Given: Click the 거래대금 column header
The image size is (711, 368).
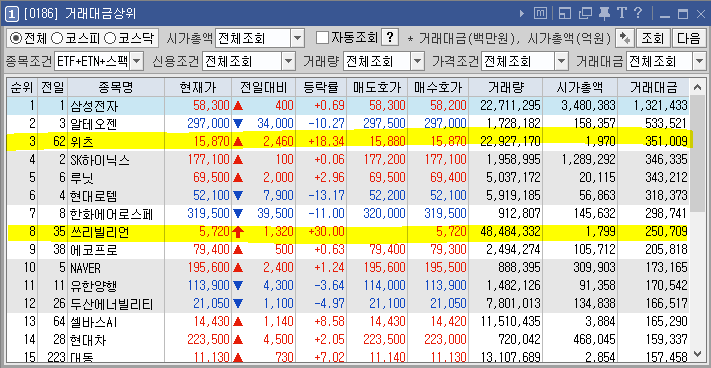Looking at the screenshot, I should click(653, 87).
